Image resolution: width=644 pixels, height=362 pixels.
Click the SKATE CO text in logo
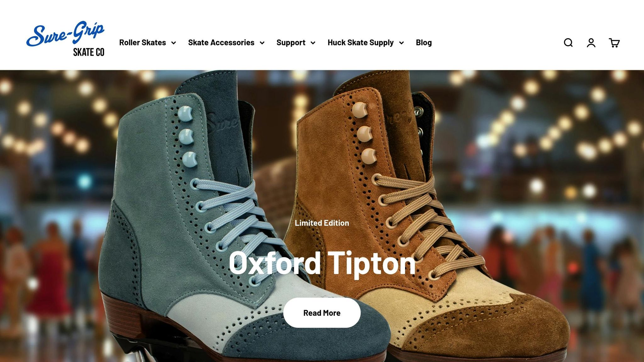coord(89,52)
